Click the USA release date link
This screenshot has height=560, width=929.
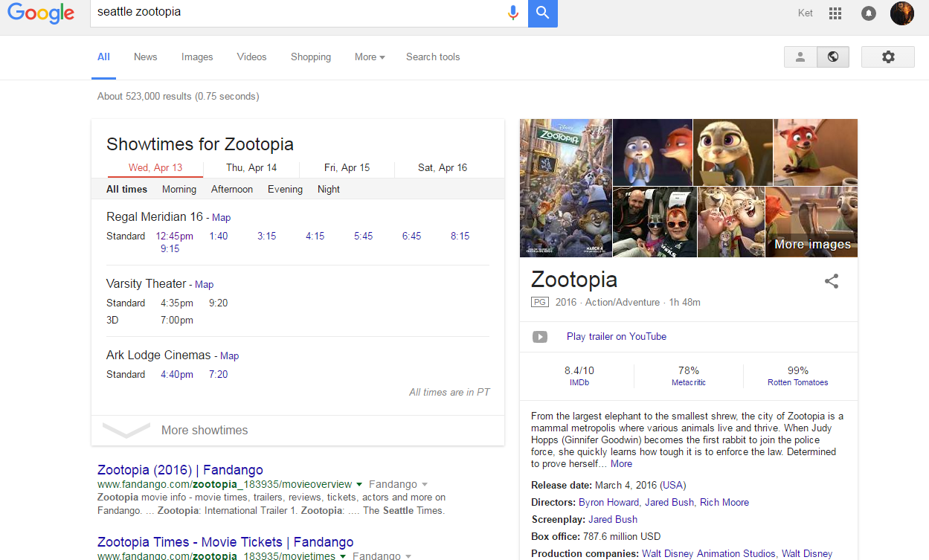click(673, 485)
